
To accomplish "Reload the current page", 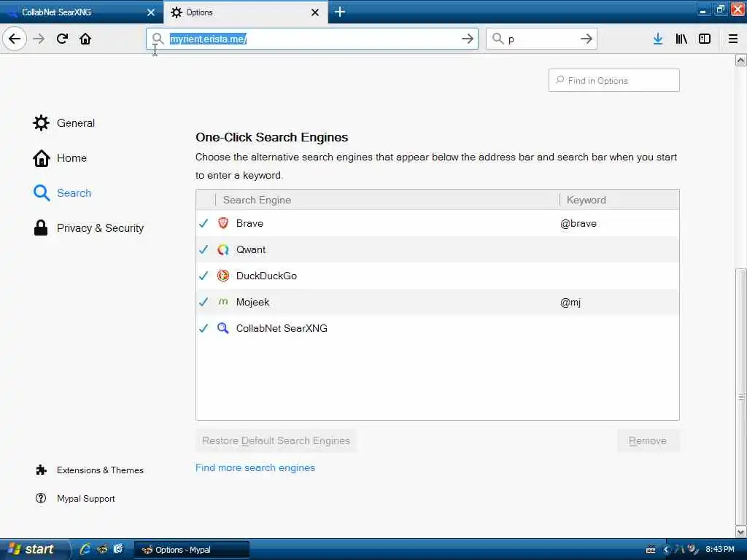I will point(62,39).
